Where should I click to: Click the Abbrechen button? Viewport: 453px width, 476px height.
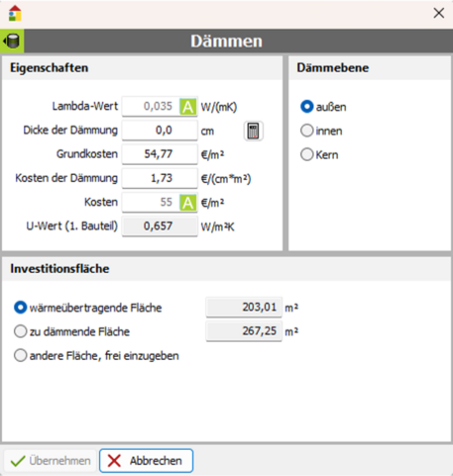146,461
